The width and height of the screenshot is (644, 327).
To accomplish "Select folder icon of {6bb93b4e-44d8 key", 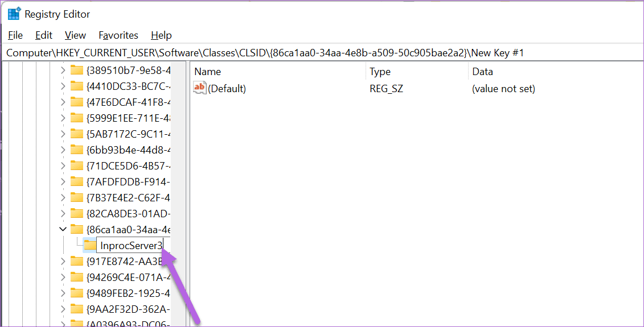I will (x=77, y=150).
